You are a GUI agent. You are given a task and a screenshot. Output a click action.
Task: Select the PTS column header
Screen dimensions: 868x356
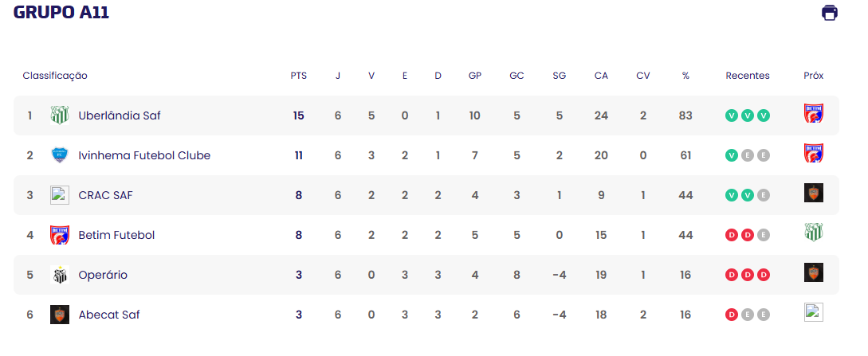pos(298,76)
